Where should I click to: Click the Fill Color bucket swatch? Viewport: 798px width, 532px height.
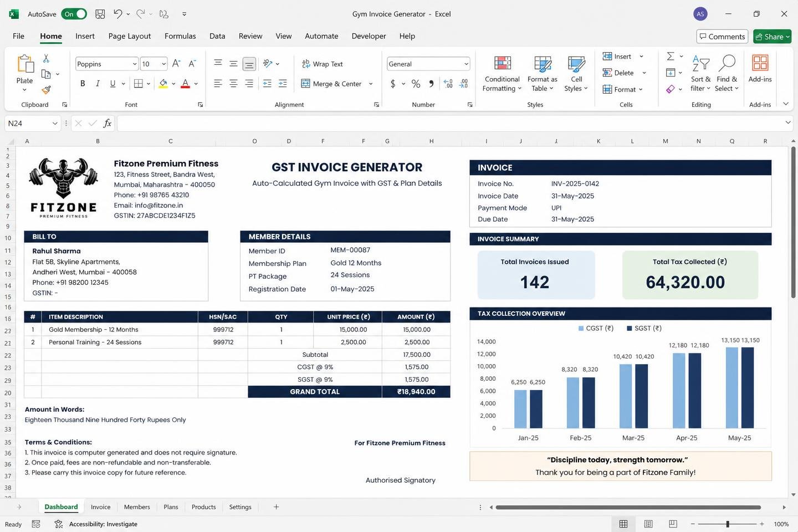163,84
